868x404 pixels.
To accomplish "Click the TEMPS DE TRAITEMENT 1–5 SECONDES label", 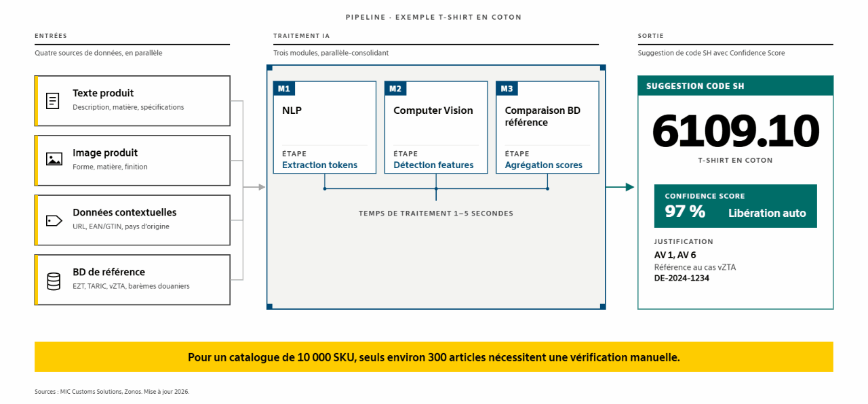I will click(436, 214).
